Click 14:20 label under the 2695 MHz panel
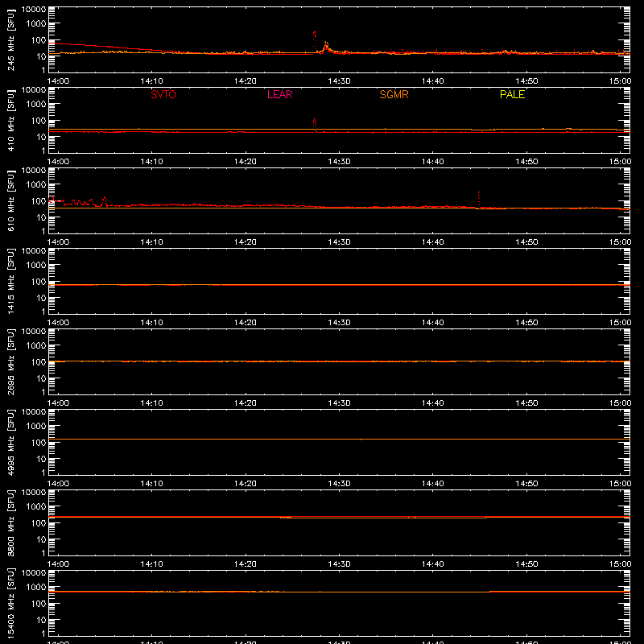644x644 pixels. (x=246, y=403)
